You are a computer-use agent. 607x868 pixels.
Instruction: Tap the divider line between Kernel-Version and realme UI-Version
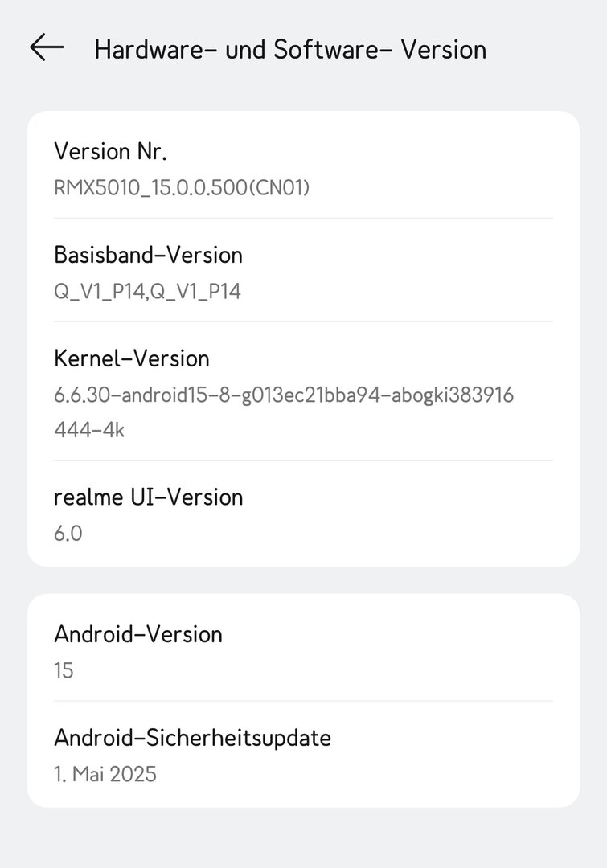click(x=303, y=461)
